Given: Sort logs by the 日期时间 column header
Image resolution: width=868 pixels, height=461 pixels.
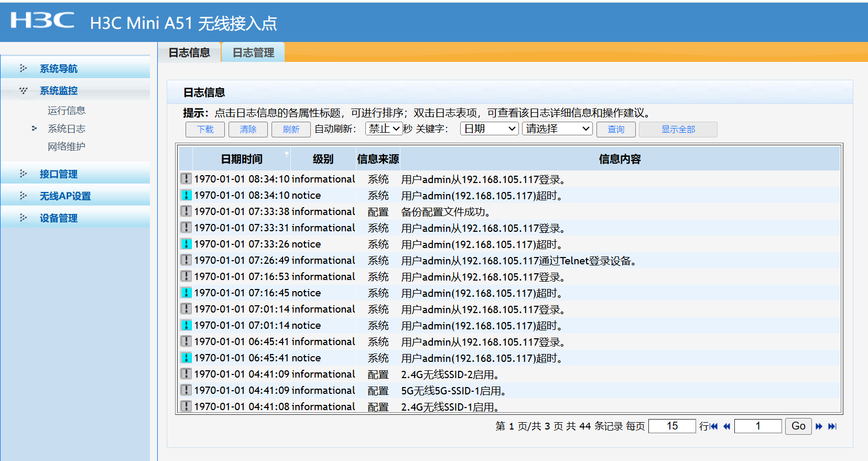Looking at the screenshot, I should (x=242, y=159).
